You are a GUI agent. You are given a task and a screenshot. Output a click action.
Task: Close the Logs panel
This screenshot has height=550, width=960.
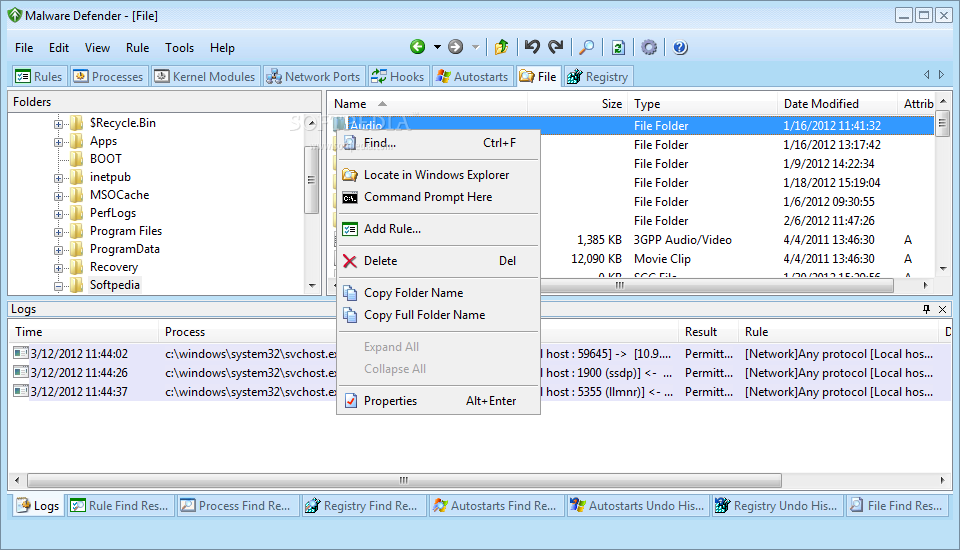pyautogui.click(x=943, y=309)
